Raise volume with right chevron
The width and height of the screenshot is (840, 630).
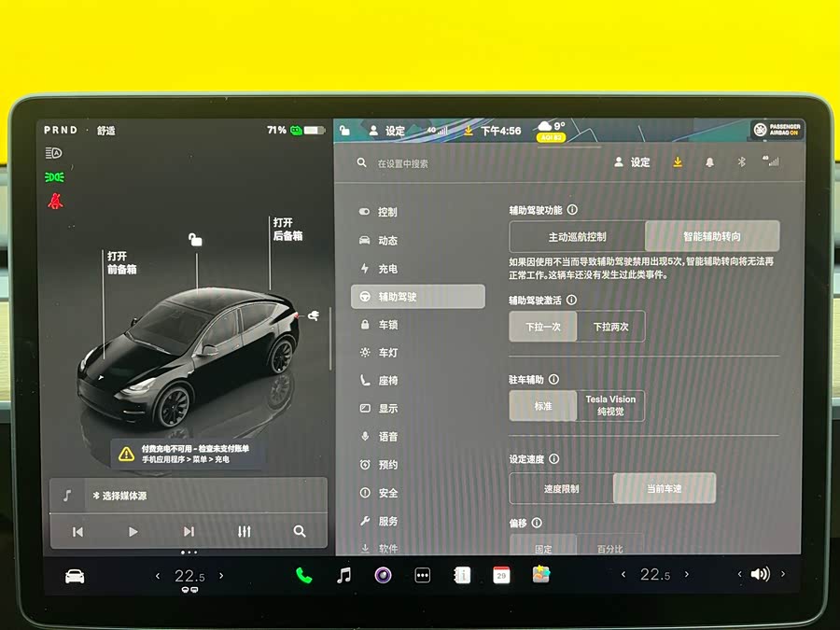click(783, 574)
